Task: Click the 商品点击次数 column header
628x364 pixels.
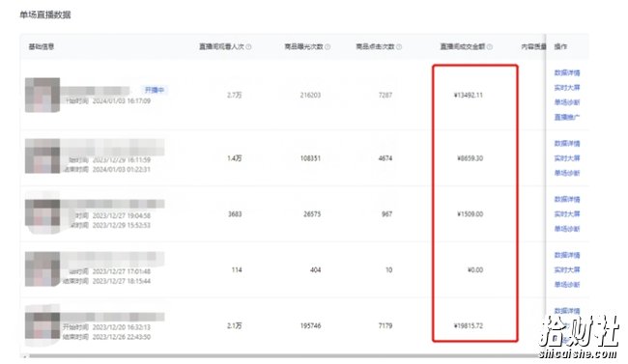Action: click(375, 47)
